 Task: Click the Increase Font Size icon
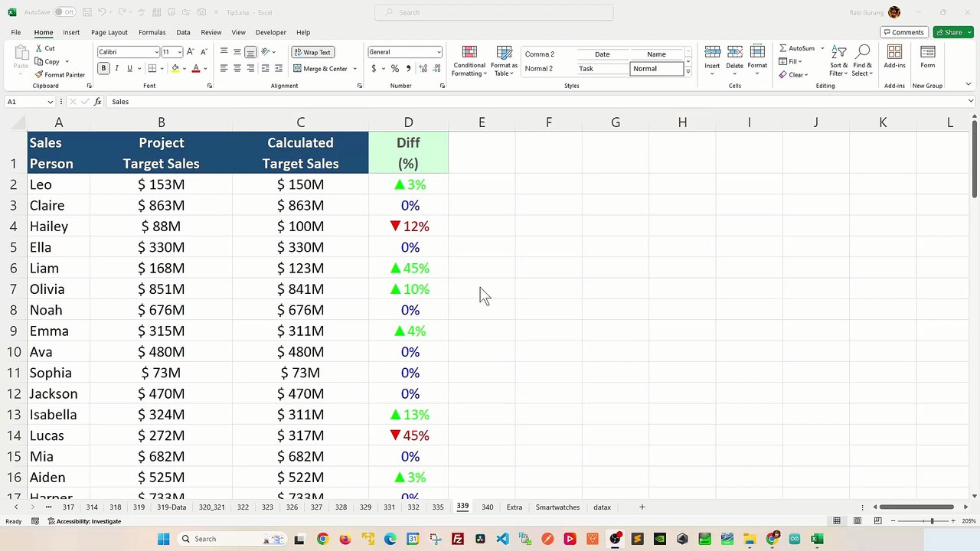(191, 52)
